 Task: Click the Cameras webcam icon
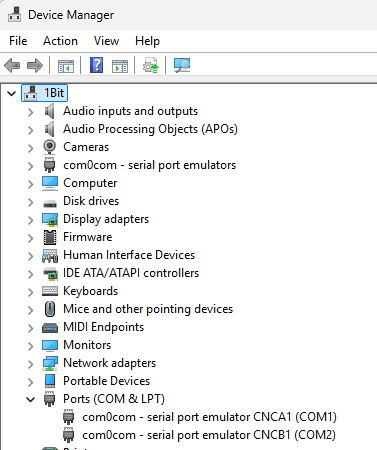point(50,147)
